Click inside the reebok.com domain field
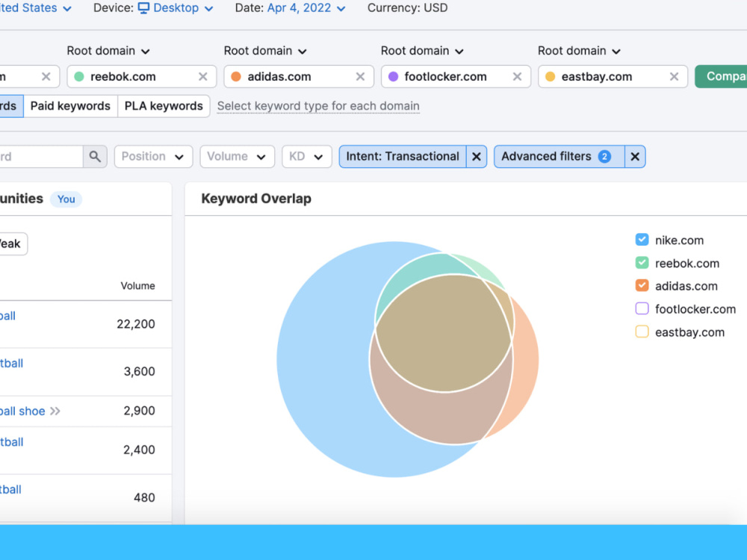This screenshot has width=747, height=560. [x=141, y=77]
